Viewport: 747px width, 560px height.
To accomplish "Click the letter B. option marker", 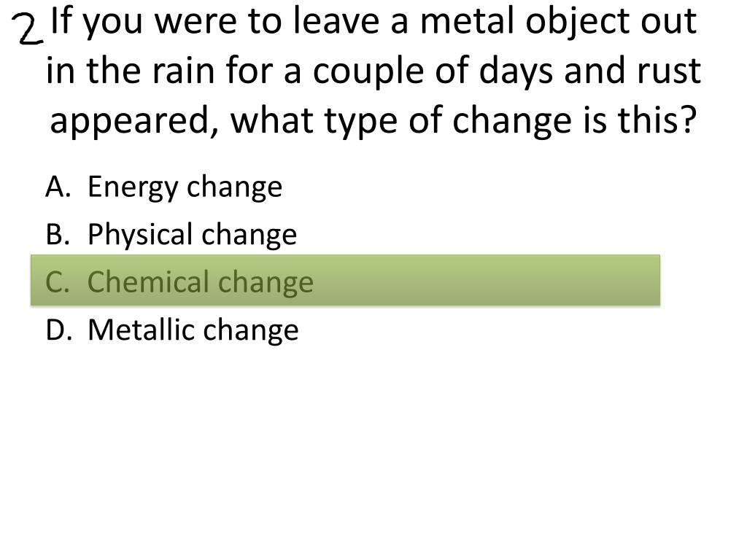I will (58, 234).
